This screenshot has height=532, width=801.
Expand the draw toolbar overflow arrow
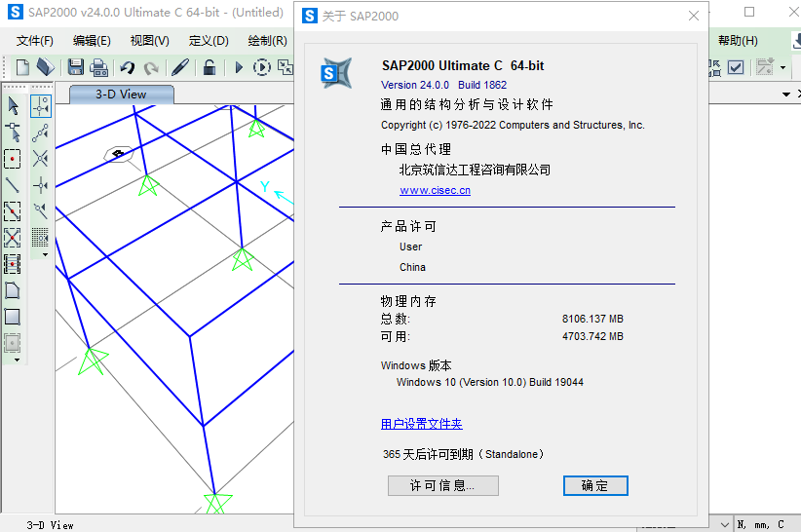(17, 361)
